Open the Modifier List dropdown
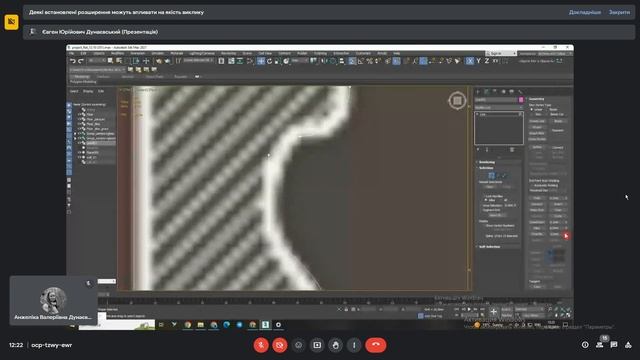The width and height of the screenshot is (640, 360). (498, 107)
